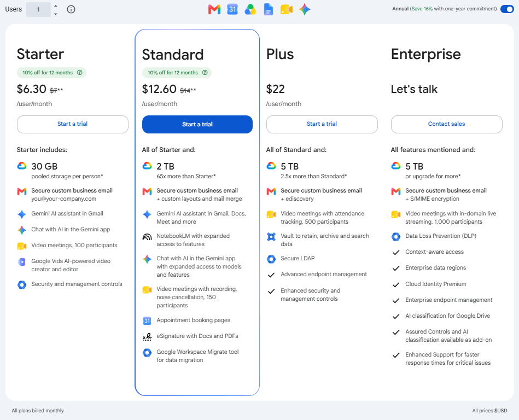Start a trial for the Starter plan

click(x=73, y=124)
